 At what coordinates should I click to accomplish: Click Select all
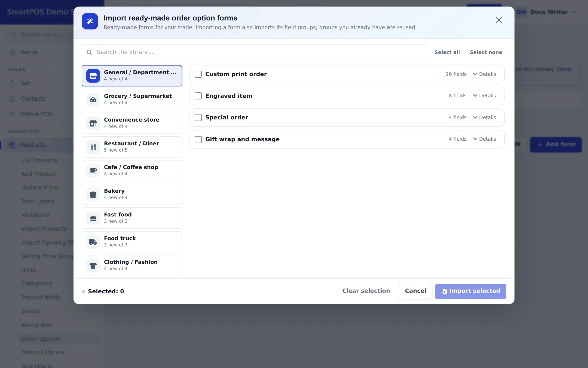[x=447, y=52]
